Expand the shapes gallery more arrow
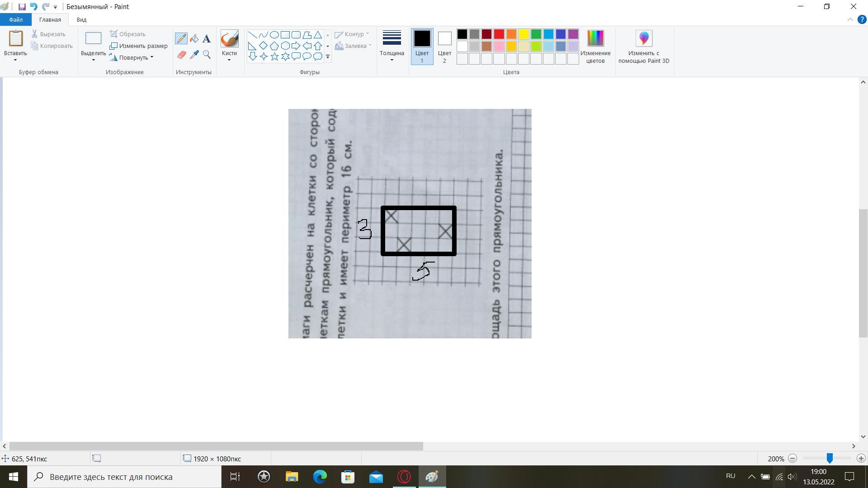The width and height of the screenshot is (868, 488). tap(328, 57)
